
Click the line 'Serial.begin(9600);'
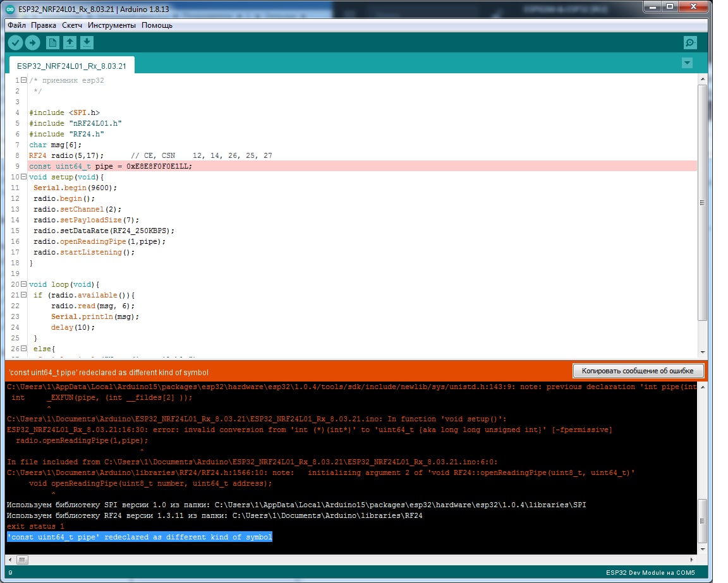pyautogui.click(x=75, y=188)
